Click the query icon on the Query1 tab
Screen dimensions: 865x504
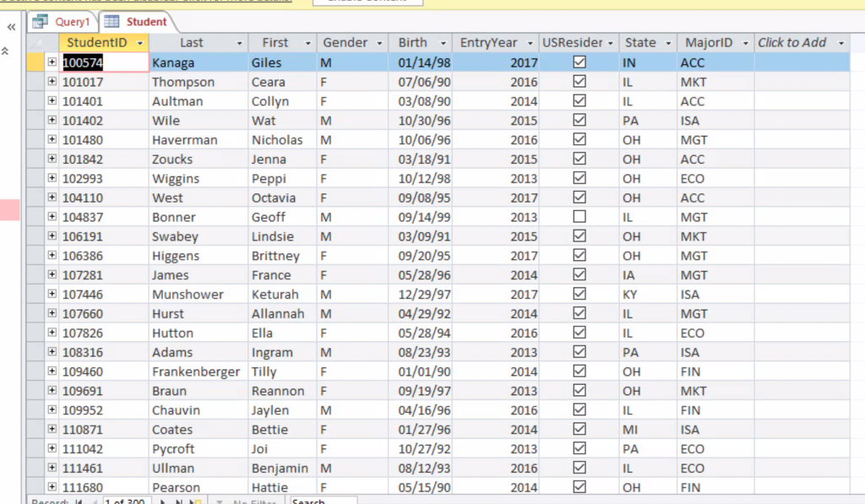(40, 22)
